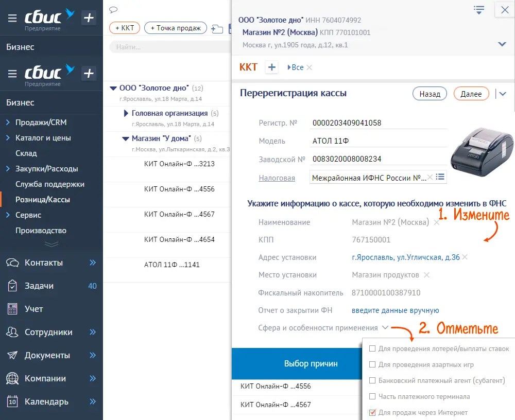The image size is (515, 420).
Task: Clear the Место установки value
Action: [x=426, y=275]
